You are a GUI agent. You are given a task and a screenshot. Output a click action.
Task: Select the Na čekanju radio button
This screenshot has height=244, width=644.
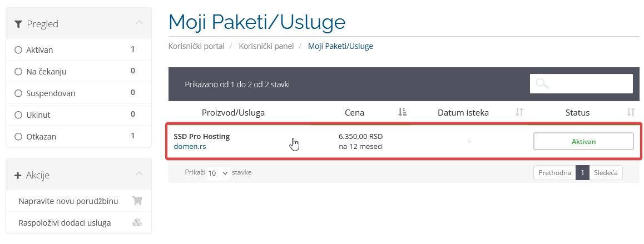tap(18, 72)
